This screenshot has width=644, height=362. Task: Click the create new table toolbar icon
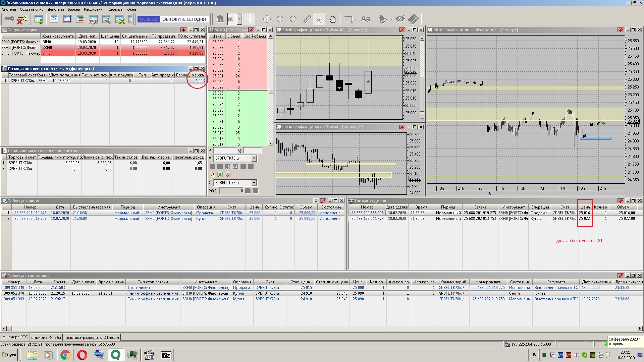[39, 19]
